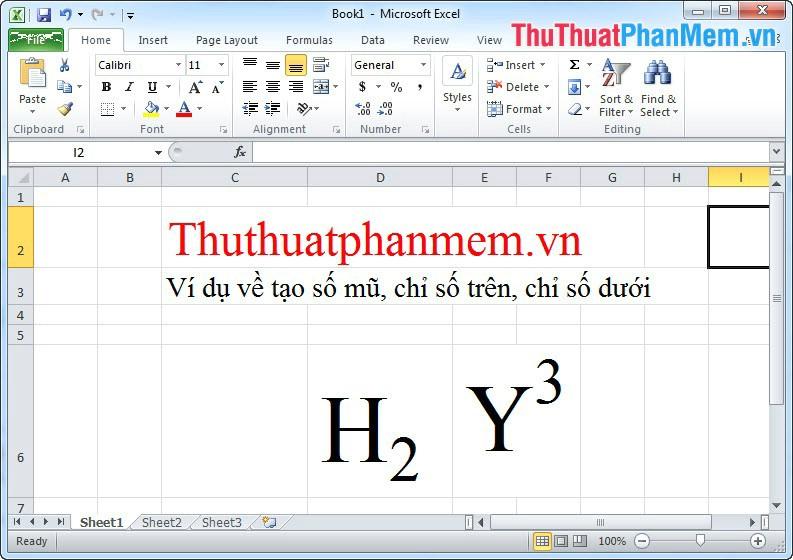This screenshot has height=560, width=793.
Task: Click the Format button in Cells group
Action: coord(519,109)
